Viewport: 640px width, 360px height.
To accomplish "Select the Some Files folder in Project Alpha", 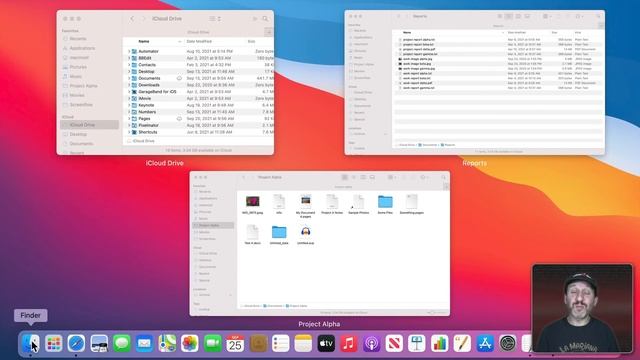I will tap(385, 202).
